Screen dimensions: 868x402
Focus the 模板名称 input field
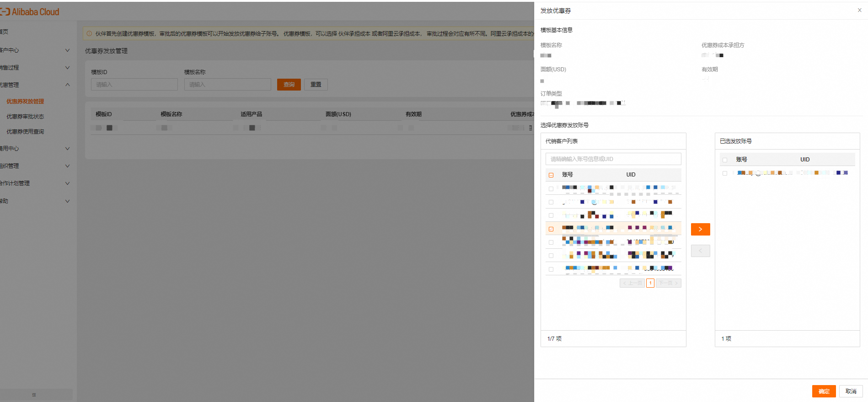pos(228,85)
